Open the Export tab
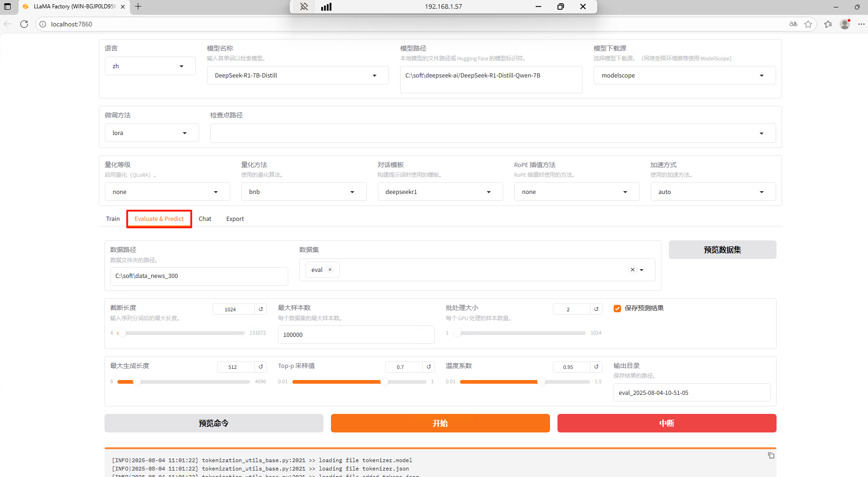 (235, 219)
